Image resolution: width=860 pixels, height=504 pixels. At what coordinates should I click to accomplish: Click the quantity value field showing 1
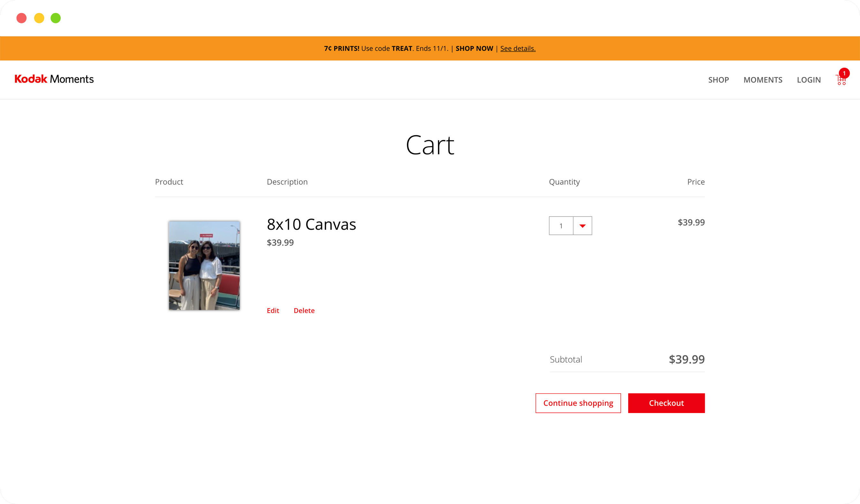pos(561,226)
